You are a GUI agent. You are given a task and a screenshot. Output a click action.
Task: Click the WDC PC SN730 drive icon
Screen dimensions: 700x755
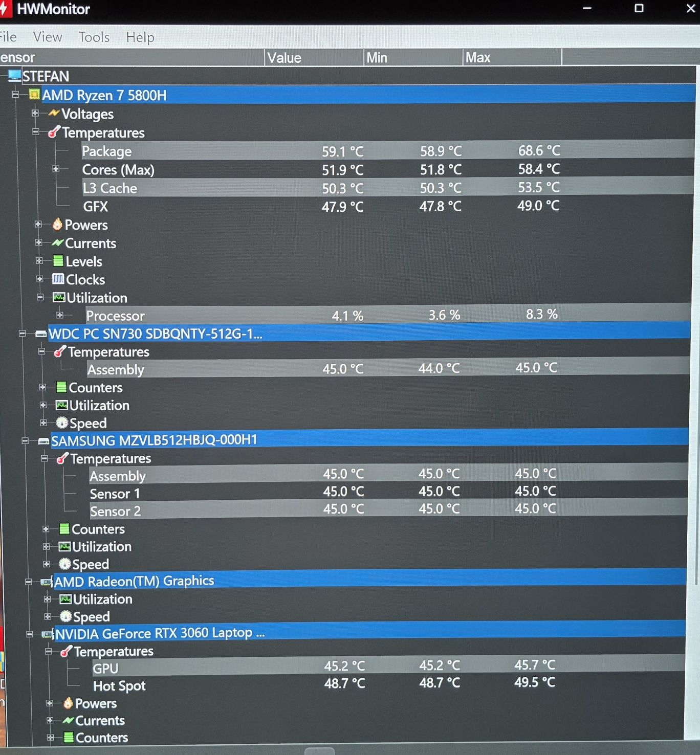click(41, 334)
